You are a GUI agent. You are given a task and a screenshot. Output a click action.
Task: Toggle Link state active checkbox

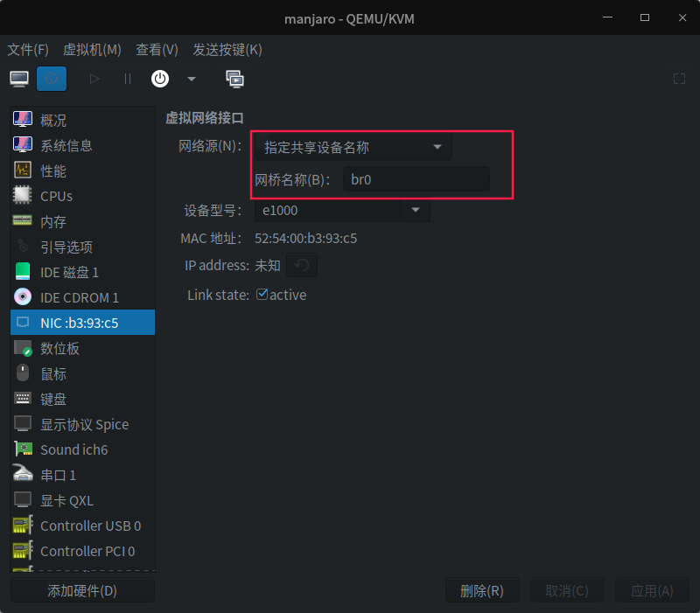(x=262, y=295)
